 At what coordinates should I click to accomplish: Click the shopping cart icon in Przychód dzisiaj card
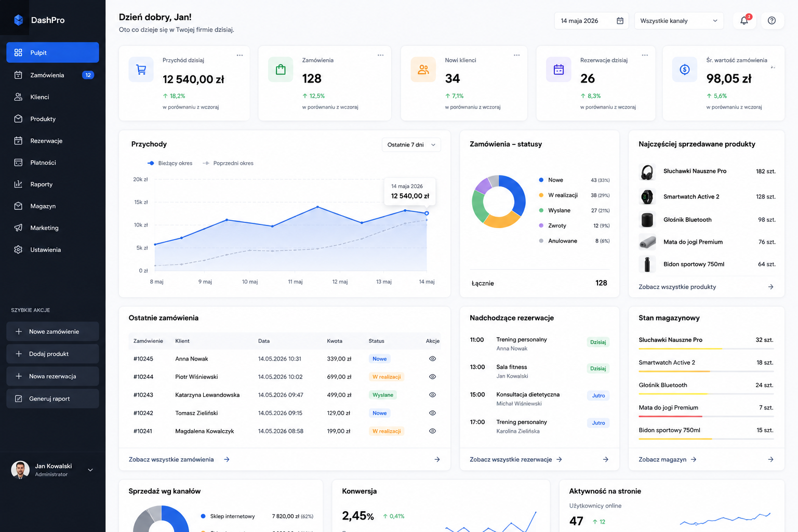point(141,69)
